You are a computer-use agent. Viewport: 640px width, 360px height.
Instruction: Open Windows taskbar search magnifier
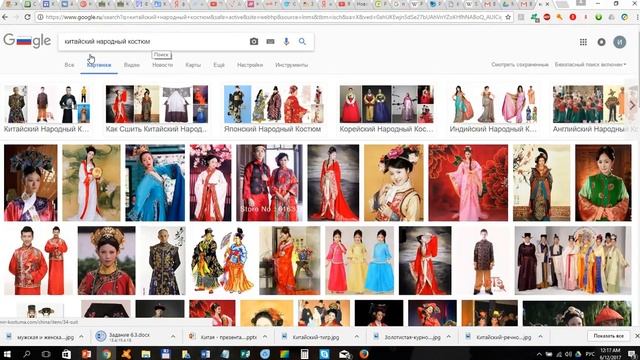(x=27, y=354)
